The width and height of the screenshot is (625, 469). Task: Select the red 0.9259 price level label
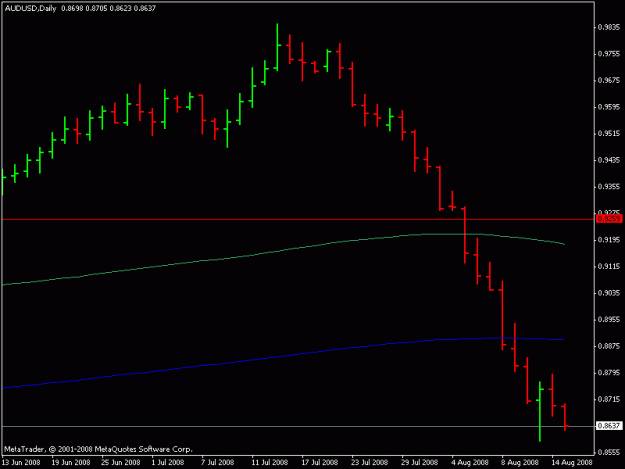click(609, 219)
